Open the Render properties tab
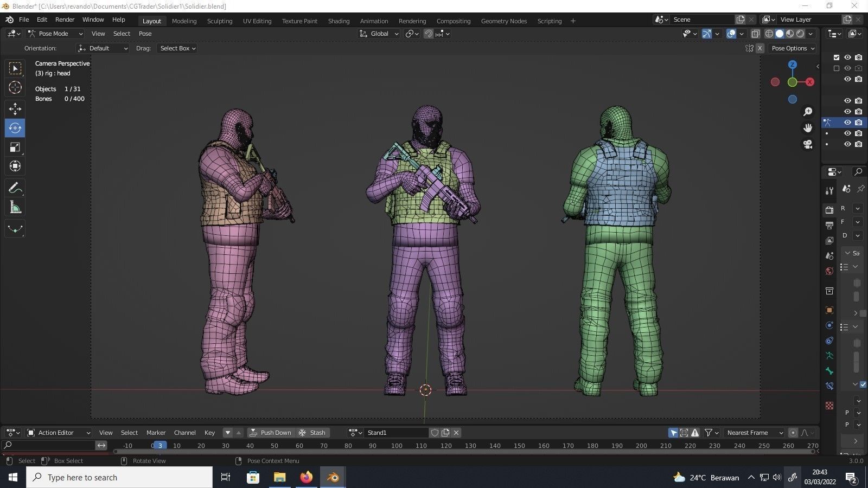The image size is (868, 488). click(829, 210)
